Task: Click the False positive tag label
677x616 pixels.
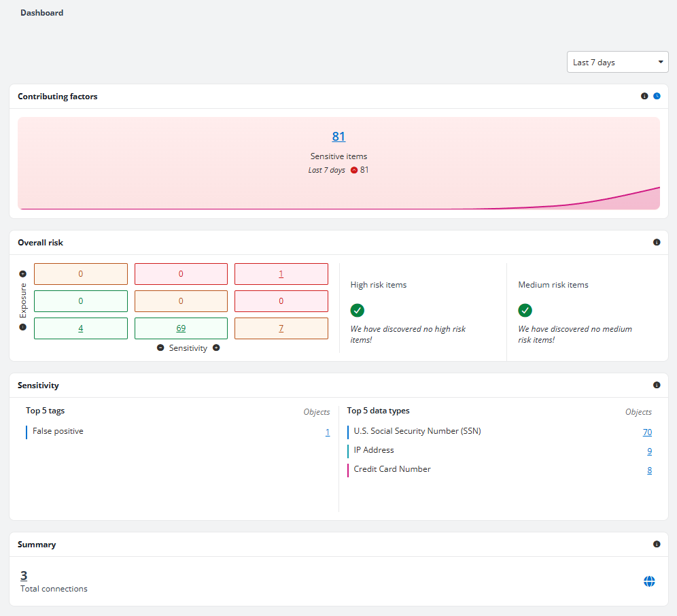Action: 58,431
